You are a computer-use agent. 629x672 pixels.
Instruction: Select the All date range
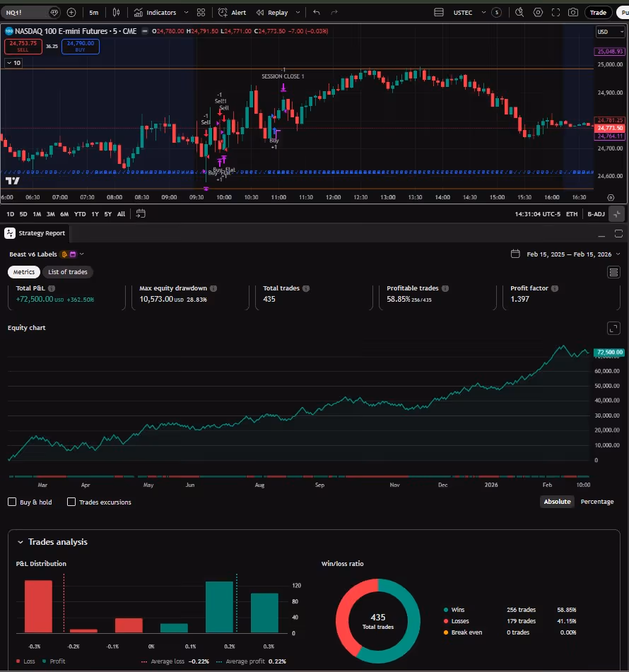coord(122,214)
